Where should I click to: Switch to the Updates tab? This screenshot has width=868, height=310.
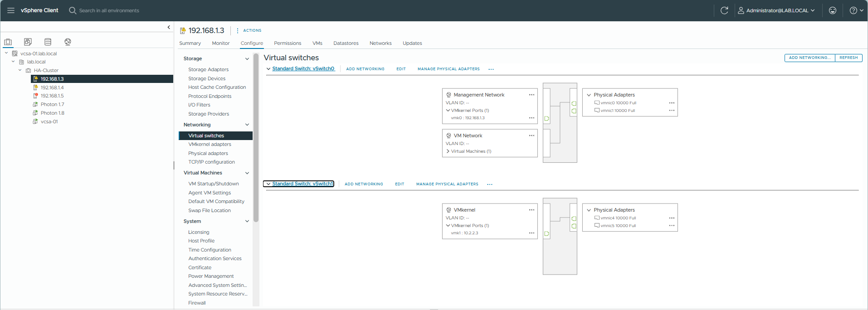tap(412, 43)
